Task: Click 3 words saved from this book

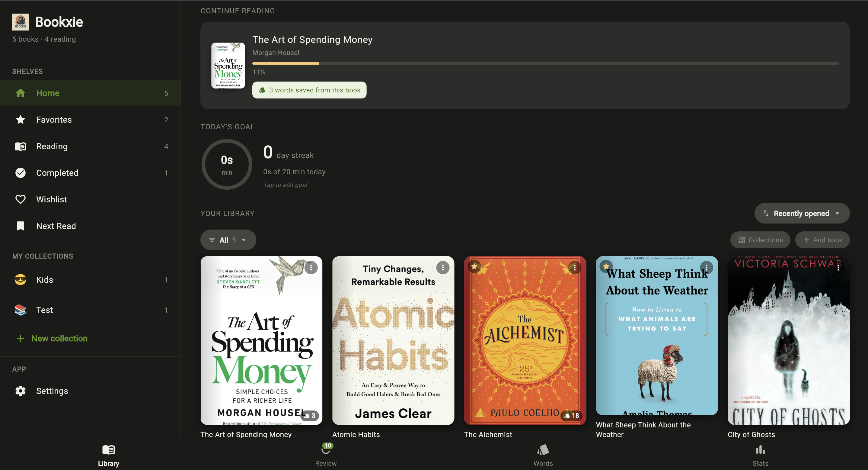Action: 309,90
